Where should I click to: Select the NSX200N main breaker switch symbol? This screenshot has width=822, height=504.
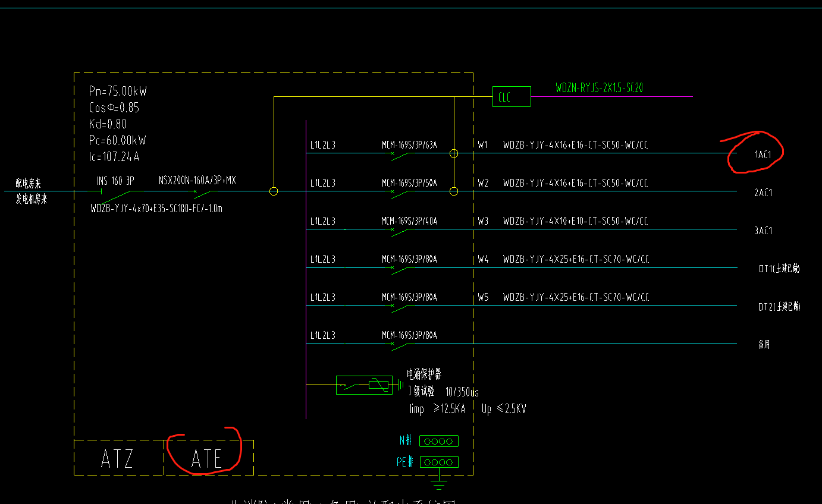pyautogui.click(x=203, y=194)
